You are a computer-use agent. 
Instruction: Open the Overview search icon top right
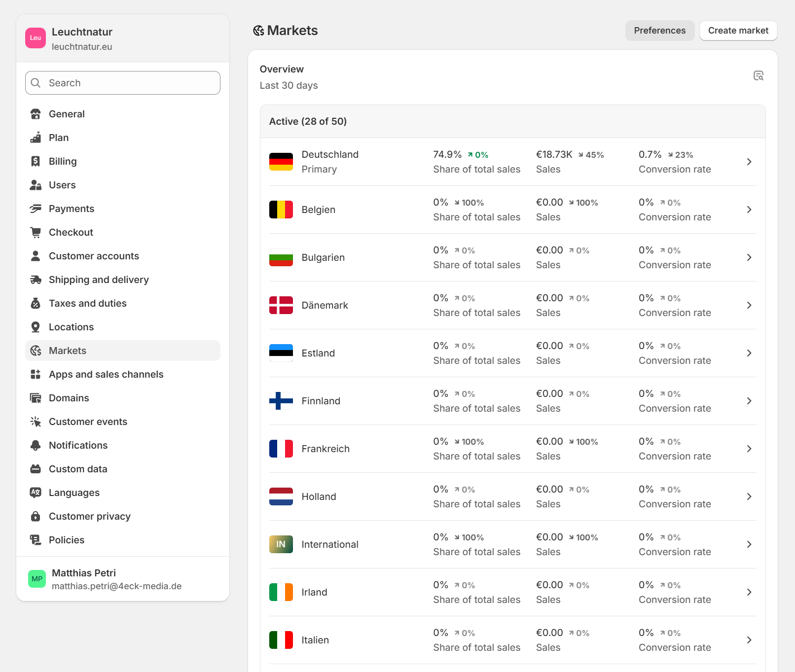(759, 76)
